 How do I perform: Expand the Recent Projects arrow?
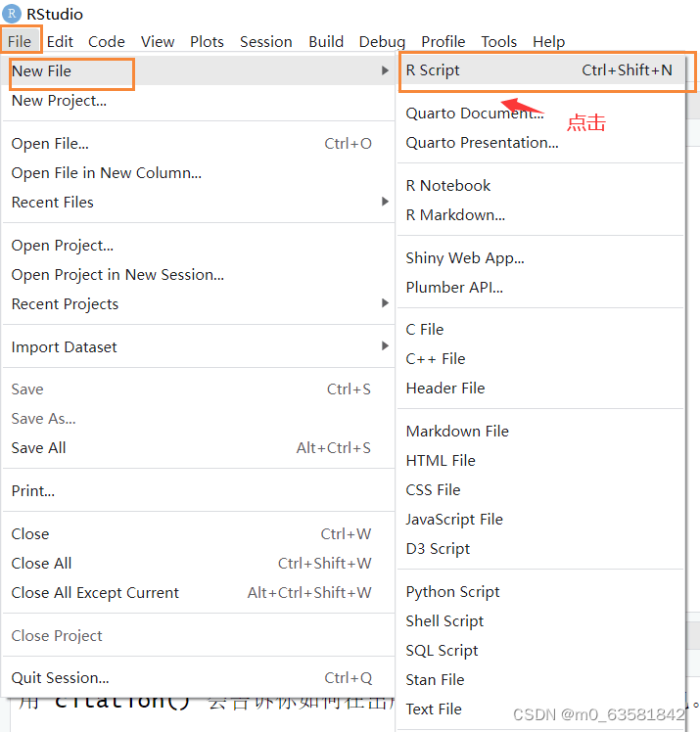coord(385,303)
